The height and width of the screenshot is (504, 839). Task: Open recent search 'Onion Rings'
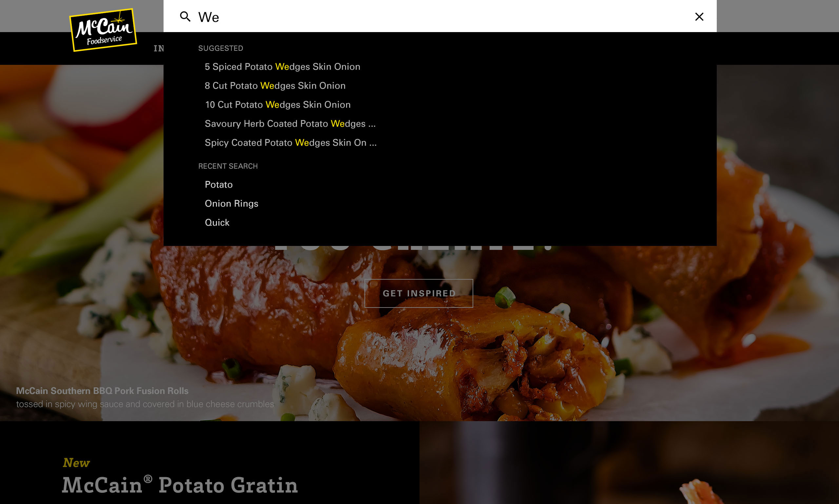231,203
